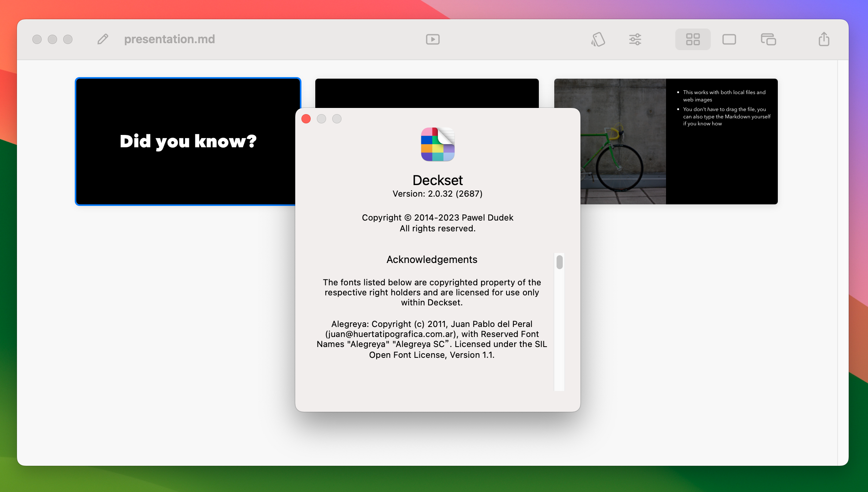Select the second black slide thumbnail
868x492 pixels.
coord(427,93)
